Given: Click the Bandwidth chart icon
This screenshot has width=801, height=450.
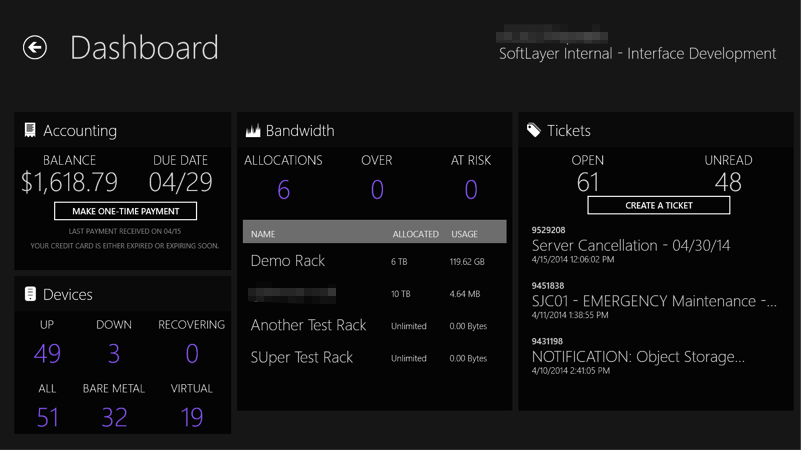Looking at the screenshot, I should 253,131.
